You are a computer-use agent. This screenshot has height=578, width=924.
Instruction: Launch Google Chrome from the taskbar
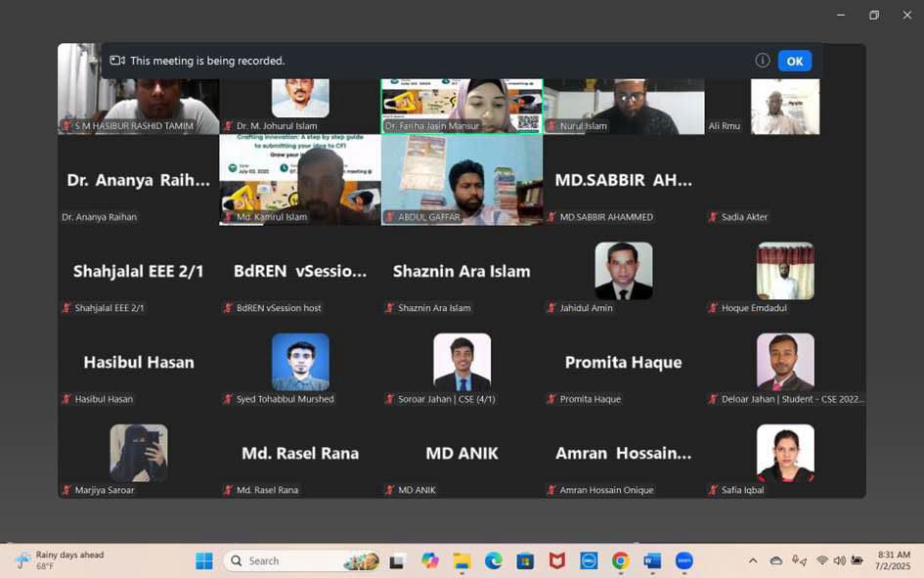point(620,560)
